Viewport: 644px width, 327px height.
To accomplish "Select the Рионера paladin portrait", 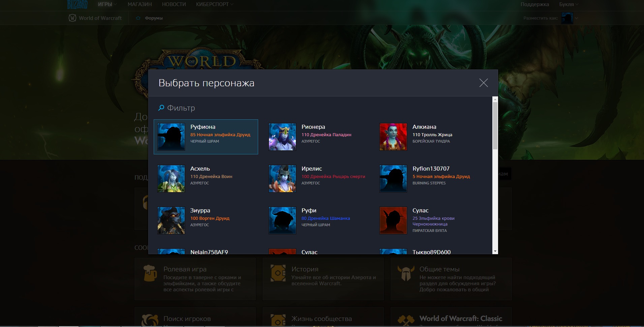I will pos(282,137).
